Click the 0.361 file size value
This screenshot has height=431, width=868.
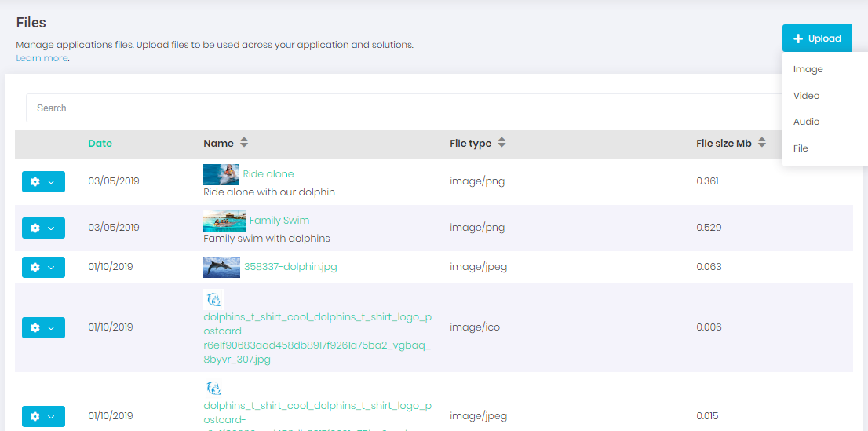click(707, 181)
